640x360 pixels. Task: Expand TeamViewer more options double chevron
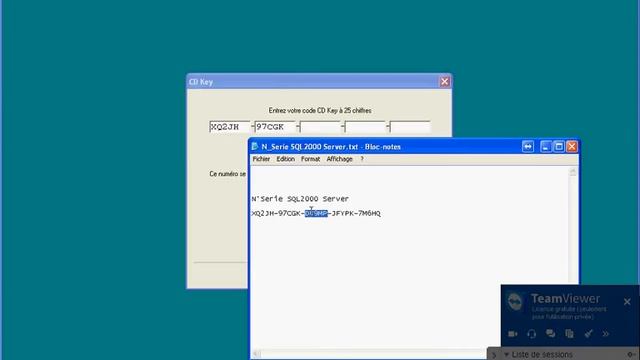tap(606, 334)
